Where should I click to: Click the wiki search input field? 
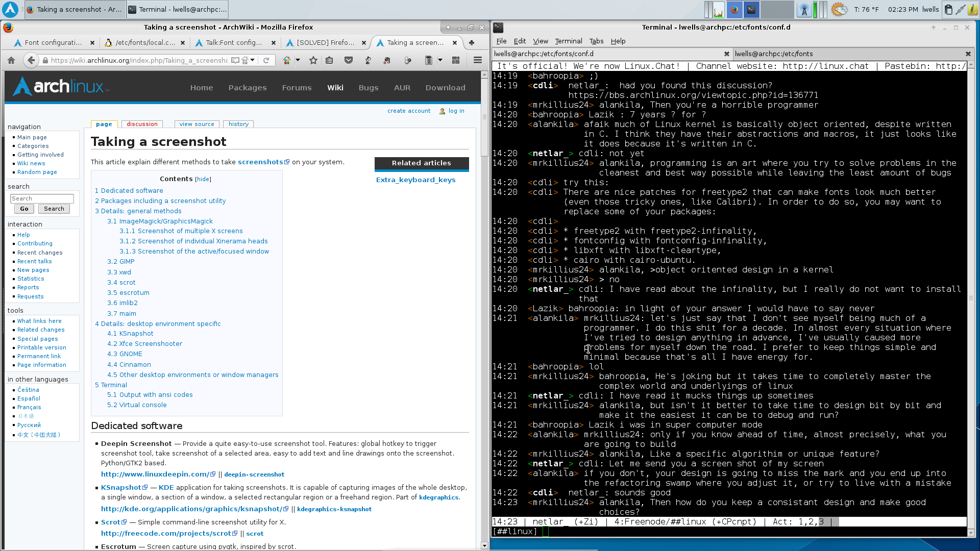point(42,198)
